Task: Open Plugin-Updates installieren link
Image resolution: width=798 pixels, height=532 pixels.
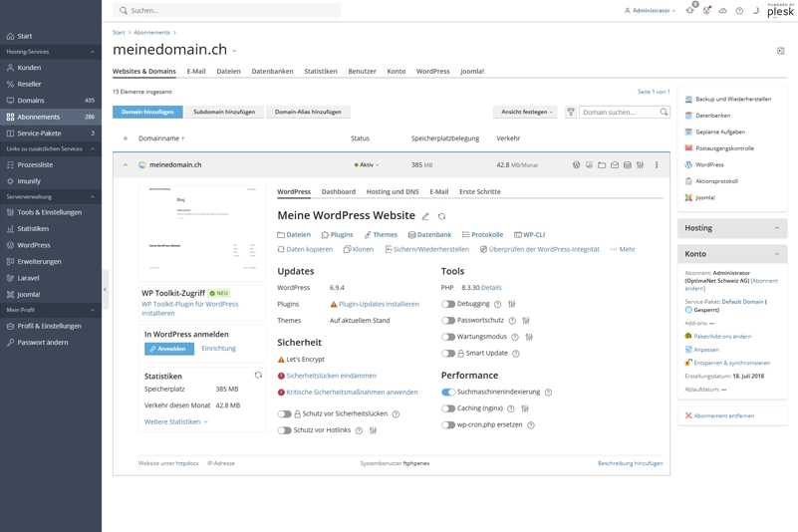Action: click(x=379, y=305)
